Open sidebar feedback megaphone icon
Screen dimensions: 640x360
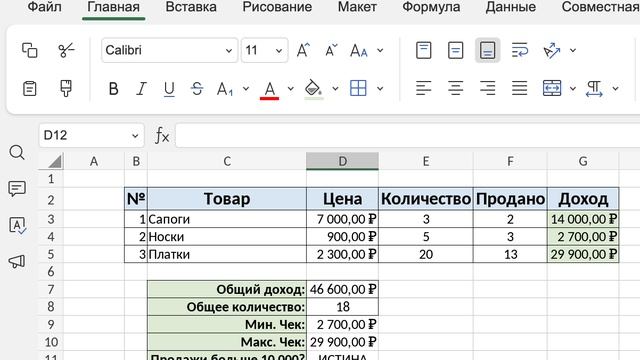tap(17, 261)
